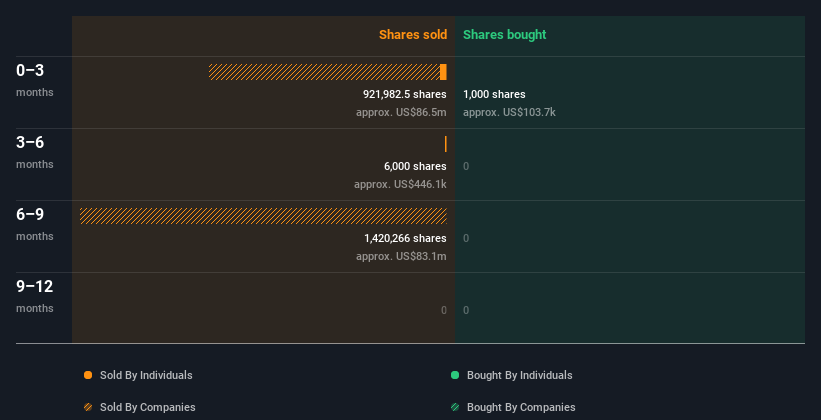Click the zero bought value in 3–6 months row
The height and width of the screenshot is (420, 821).
click(x=466, y=167)
